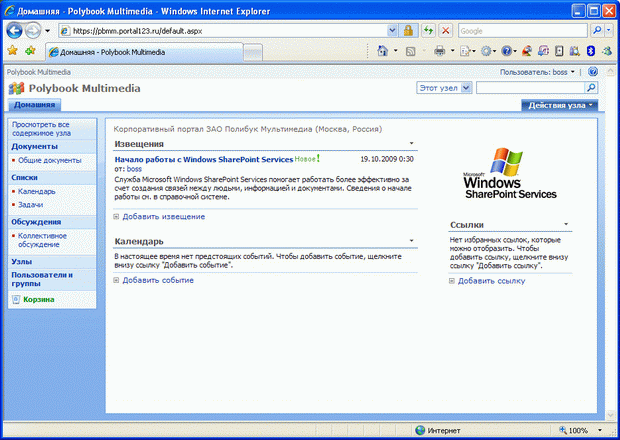Stop loading with the red X icon
The height and width of the screenshot is (440, 620).
(x=446, y=31)
